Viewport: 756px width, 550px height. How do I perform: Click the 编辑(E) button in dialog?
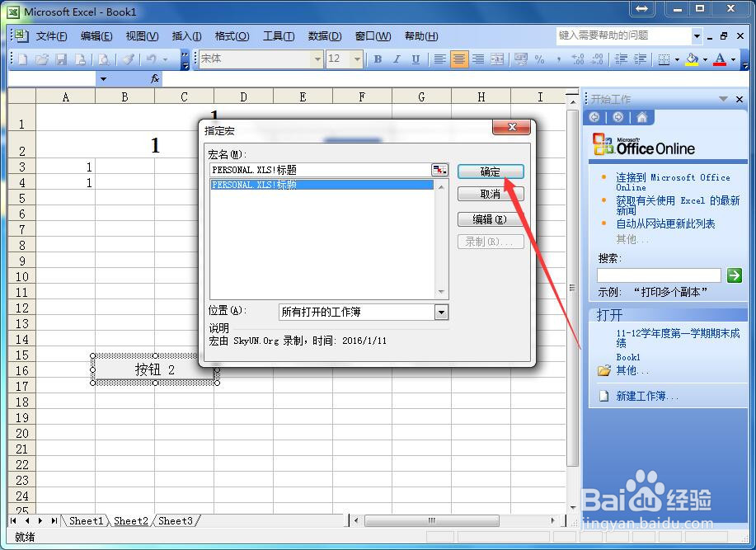[x=491, y=219]
